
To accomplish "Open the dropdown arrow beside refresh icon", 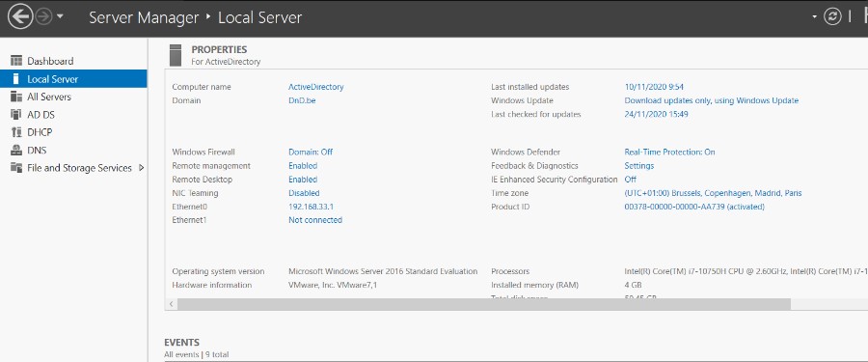I will [x=815, y=16].
